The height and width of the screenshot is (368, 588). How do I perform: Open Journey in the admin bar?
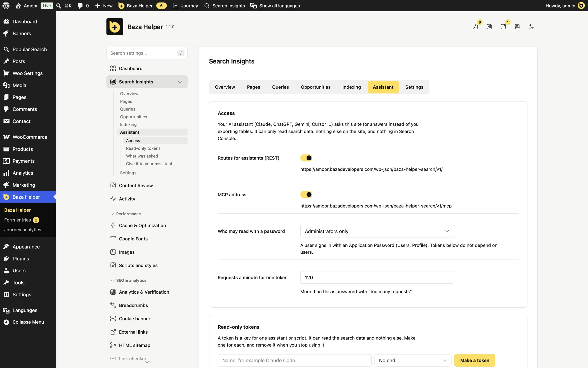point(185,6)
